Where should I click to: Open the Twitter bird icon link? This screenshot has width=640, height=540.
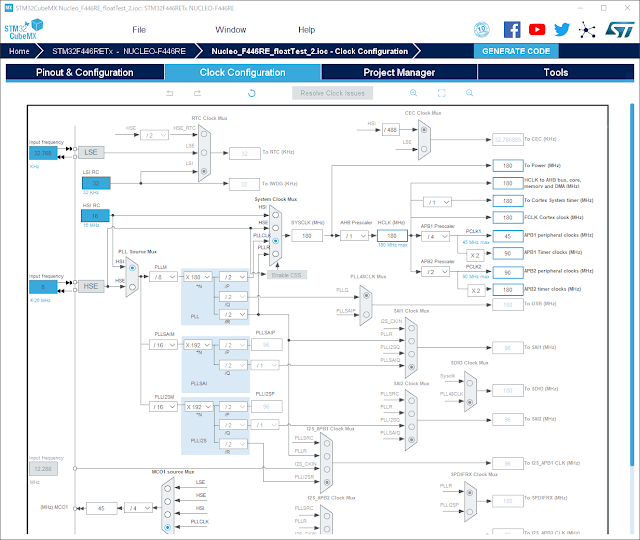click(562, 29)
